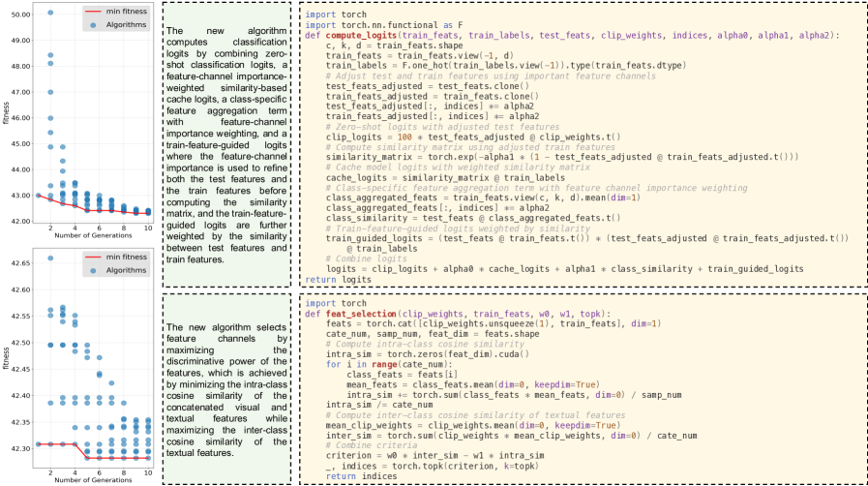This screenshot has height=486, width=868.
Task: Select the 43.00 y-axis tick label
Action: 20,196
